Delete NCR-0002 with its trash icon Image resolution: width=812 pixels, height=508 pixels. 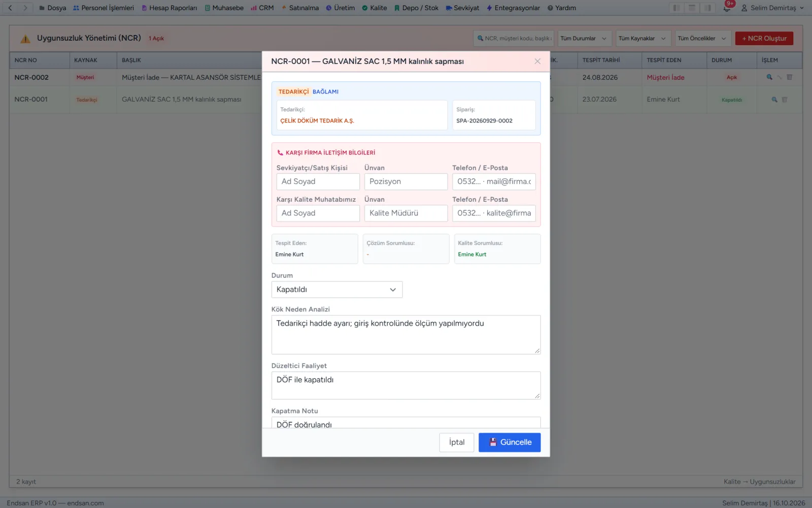[x=790, y=77]
